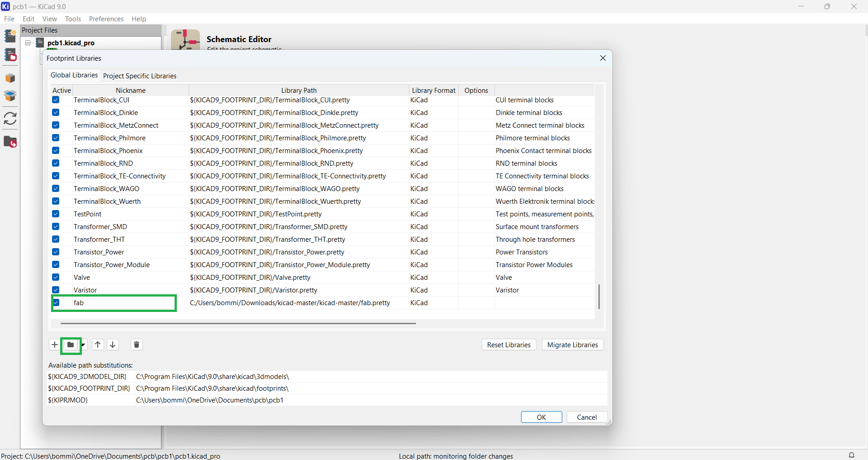This screenshot has height=460, width=868.
Task: Open project folder icon in the sidebar
Action: [10, 142]
